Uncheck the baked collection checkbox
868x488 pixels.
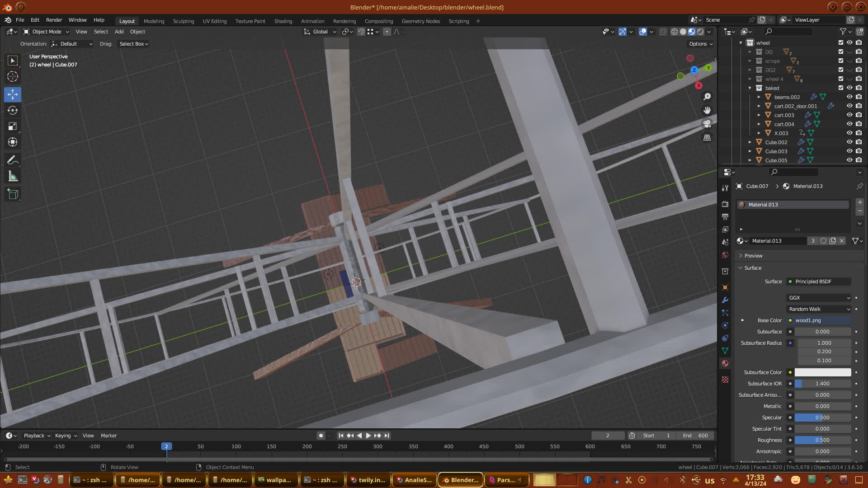tap(841, 88)
